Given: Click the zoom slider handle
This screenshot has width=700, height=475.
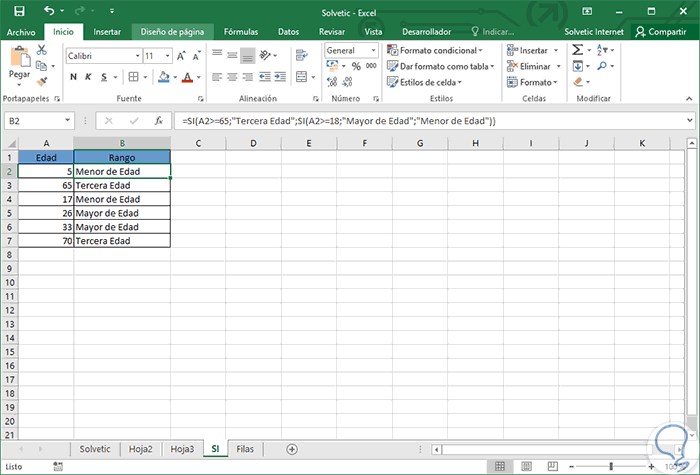Looking at the screenshot, I should 611,467.
